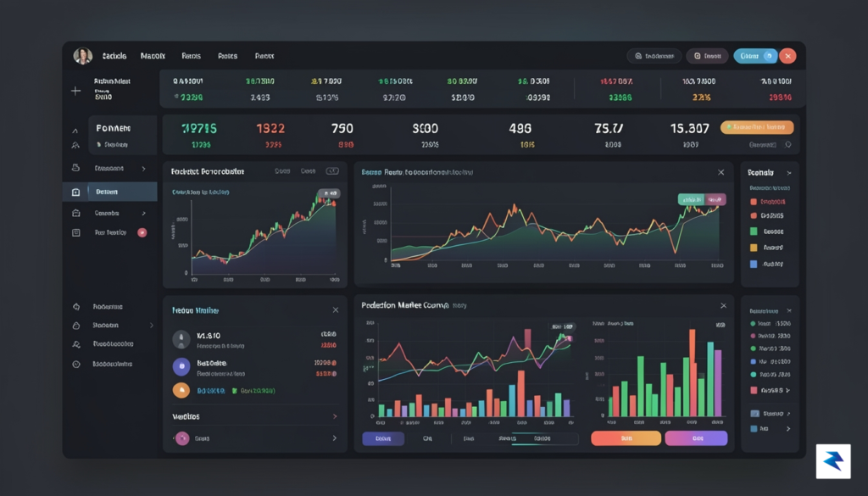Screen dimensions: 868x496
Task: Click the orange circular icon in the list panel
Action: point(181,390)
